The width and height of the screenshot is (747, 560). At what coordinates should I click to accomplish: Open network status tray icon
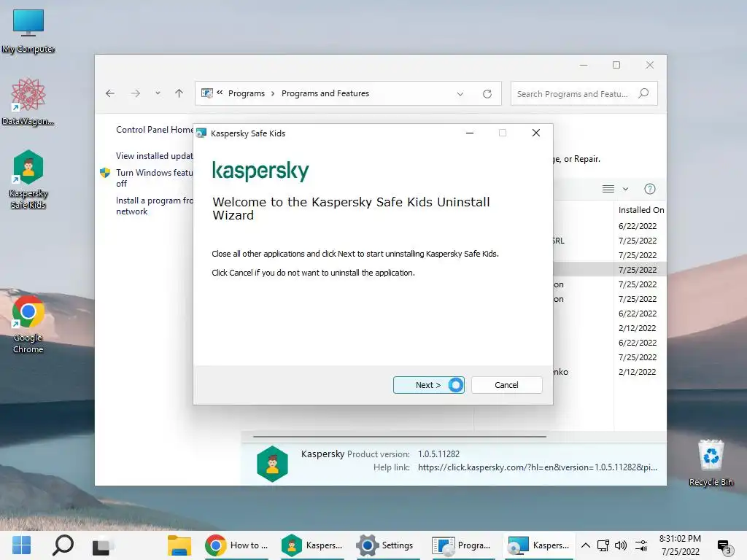click(603, 545)
